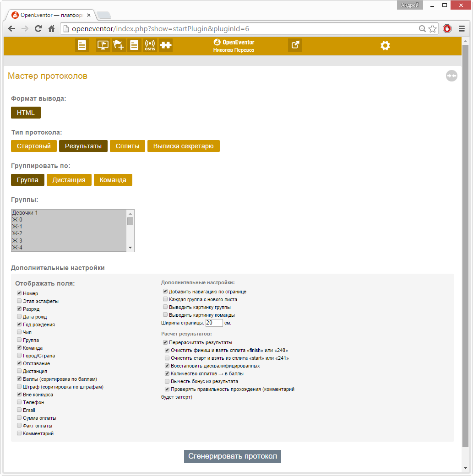Reload the page with the refresh icon
Screen dimensions: 473x476
pyautogui.click(x=38, y=29)
